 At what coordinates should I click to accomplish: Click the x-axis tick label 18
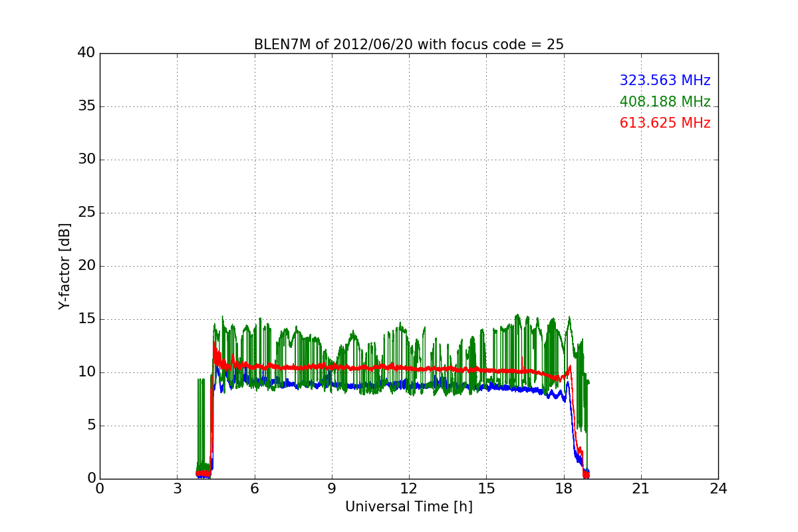(564, 489)
